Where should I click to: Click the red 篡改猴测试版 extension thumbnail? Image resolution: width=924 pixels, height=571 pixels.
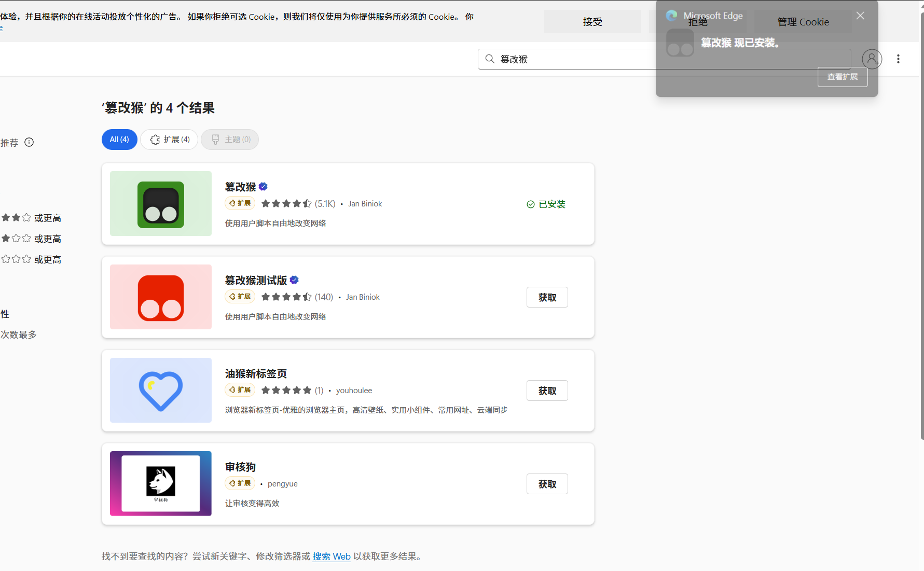coord(161,297)
